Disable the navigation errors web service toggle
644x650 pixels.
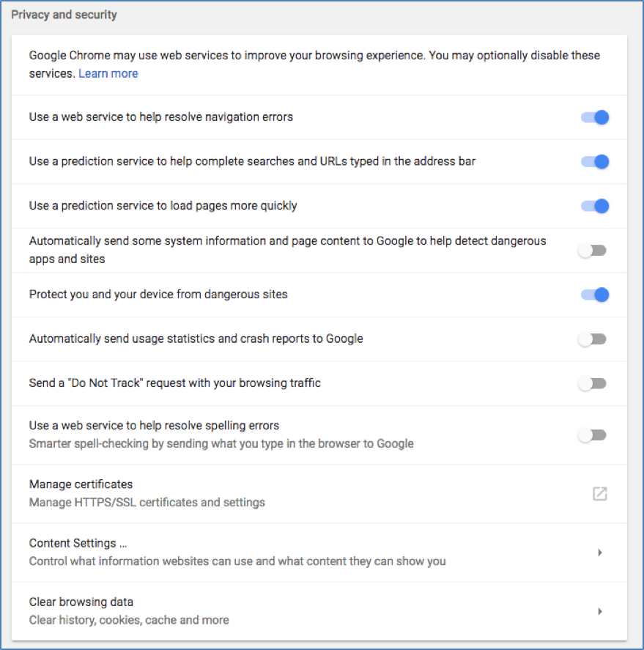click(x=594, y=117)
